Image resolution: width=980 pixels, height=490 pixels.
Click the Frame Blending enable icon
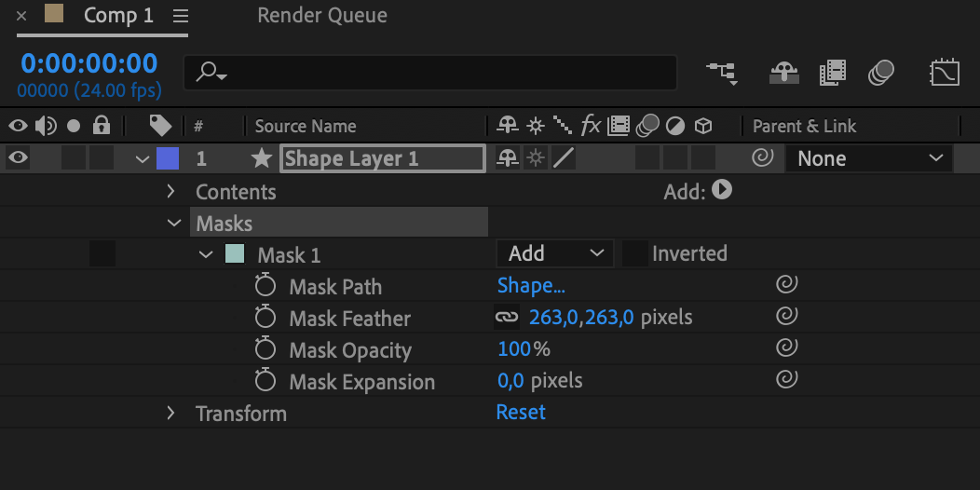[832, 73]
